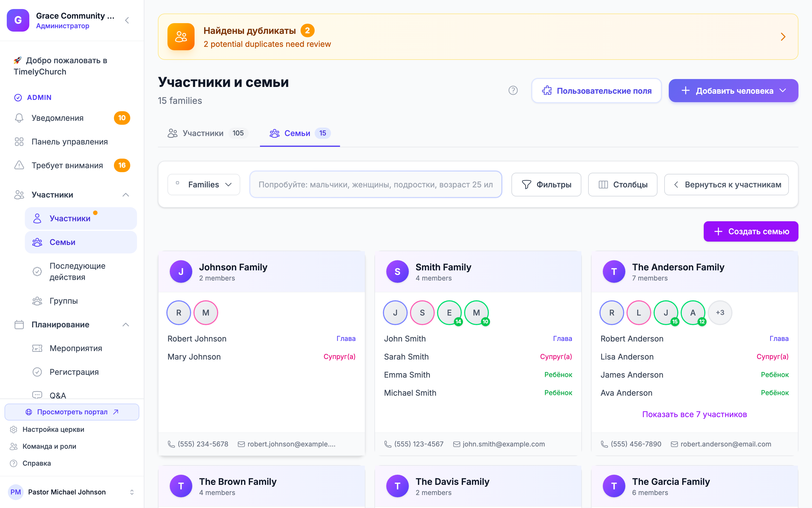Viewport: 812px width, 508px height.
Task: Open Требует внимания section
Action: pos(72,165)
